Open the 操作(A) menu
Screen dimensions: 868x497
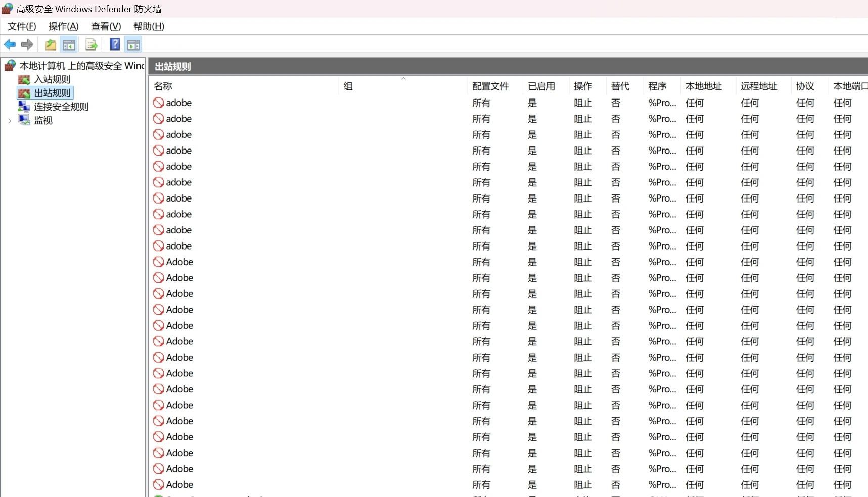63,26
